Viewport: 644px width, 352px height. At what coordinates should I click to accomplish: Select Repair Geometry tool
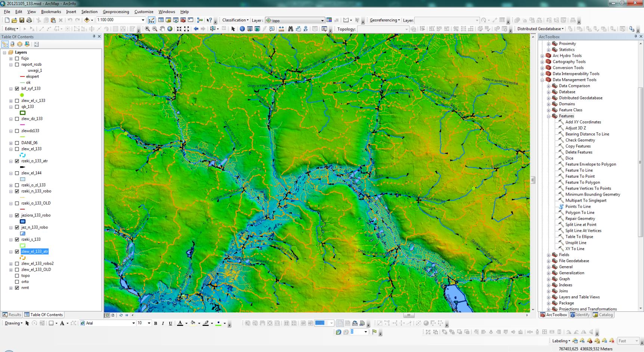(x=580, y=219)
